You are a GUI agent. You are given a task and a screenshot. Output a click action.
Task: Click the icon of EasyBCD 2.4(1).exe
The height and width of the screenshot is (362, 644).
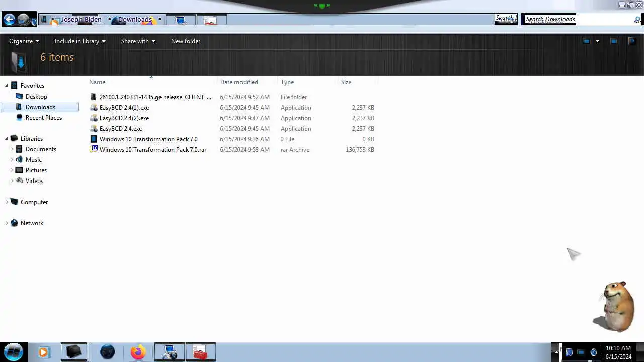click(x=93, y=108)
